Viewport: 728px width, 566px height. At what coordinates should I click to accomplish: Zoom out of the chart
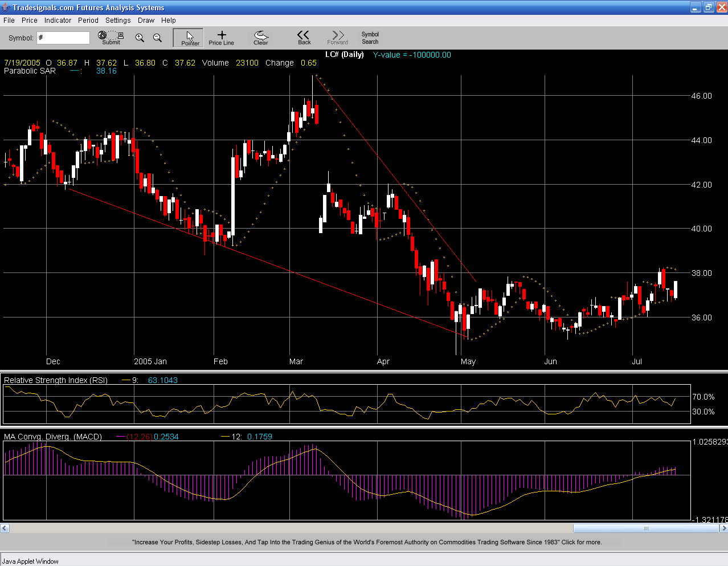[x=158, y=38]
